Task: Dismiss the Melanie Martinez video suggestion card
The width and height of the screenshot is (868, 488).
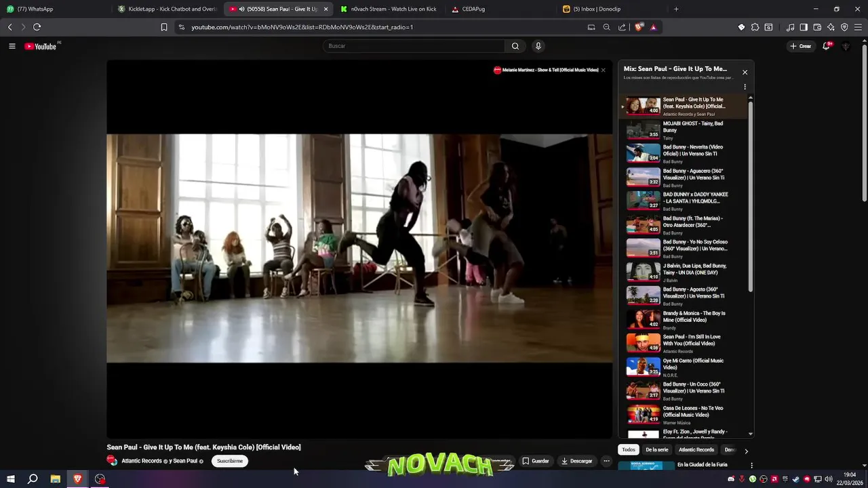Action: click(603, 70)
